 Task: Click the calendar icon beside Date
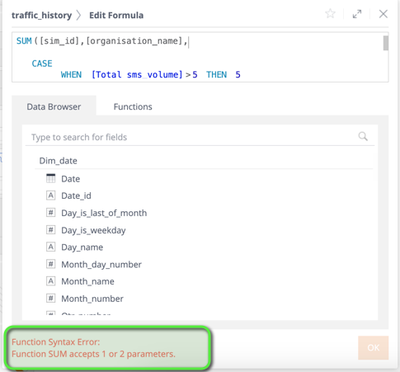point(51,178)
